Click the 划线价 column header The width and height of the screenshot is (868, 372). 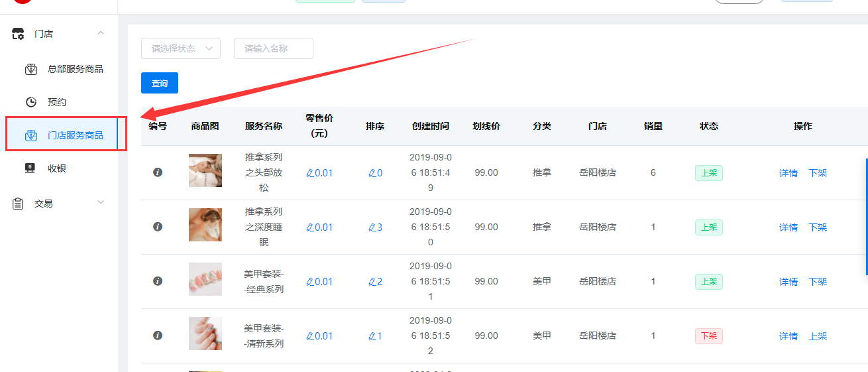tap(486, 126)
